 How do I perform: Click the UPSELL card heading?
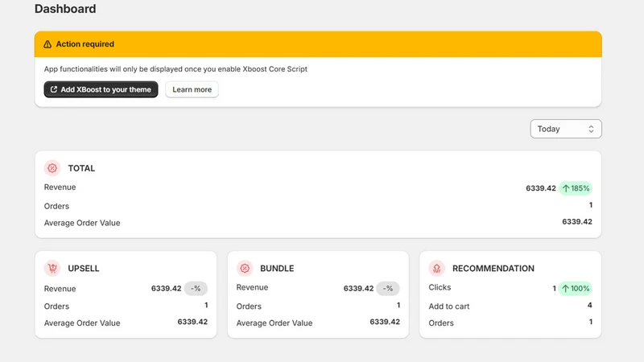[84, 269]
